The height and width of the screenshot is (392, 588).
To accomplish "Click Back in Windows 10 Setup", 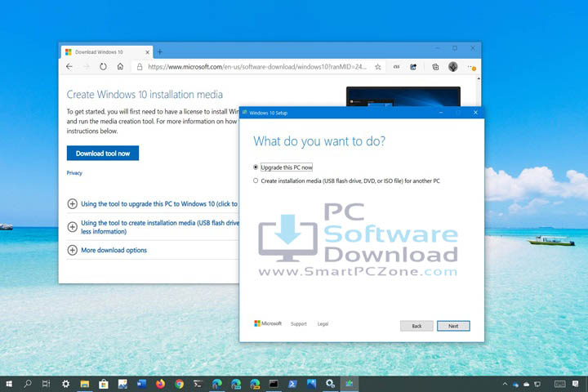I will 416,326.
